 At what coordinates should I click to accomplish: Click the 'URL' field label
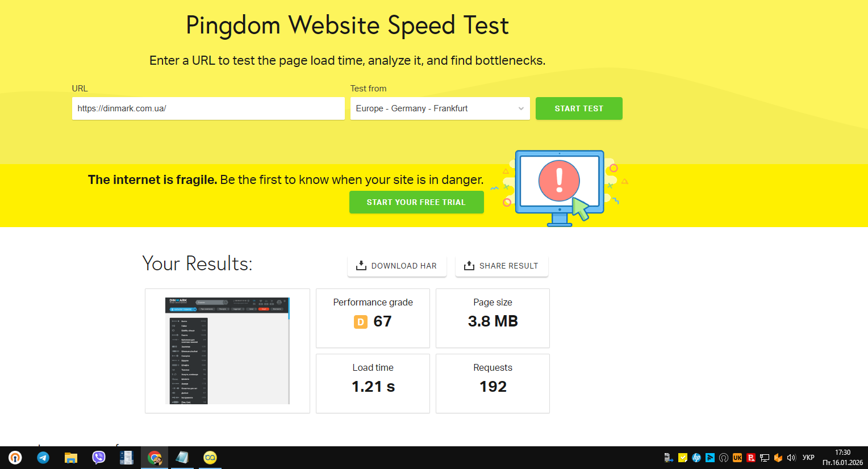click(80, 89)
